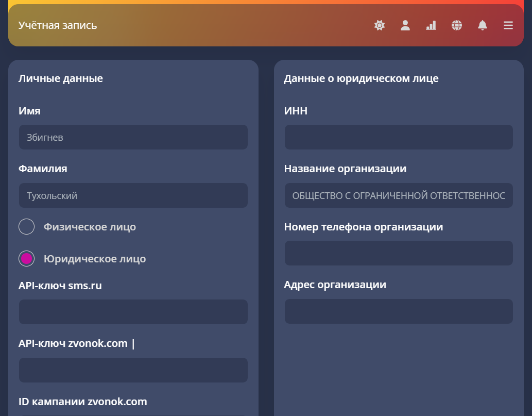Screen dimensions: 532x416
Task: Click the Имя input field
Action: (x=133, y=137)
